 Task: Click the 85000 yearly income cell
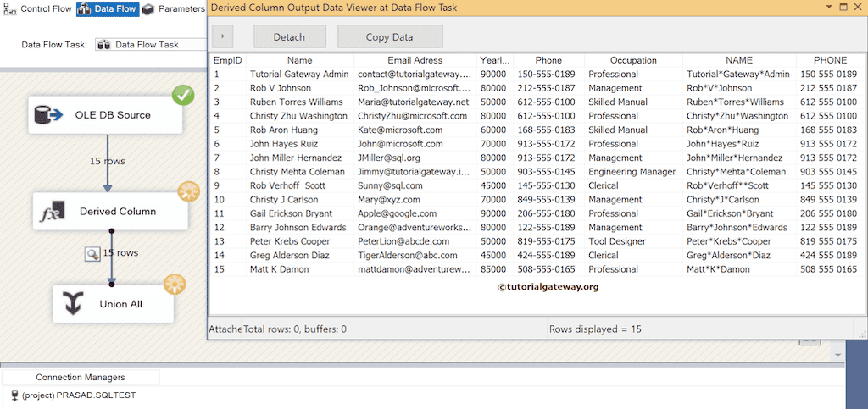coord(494,270)
